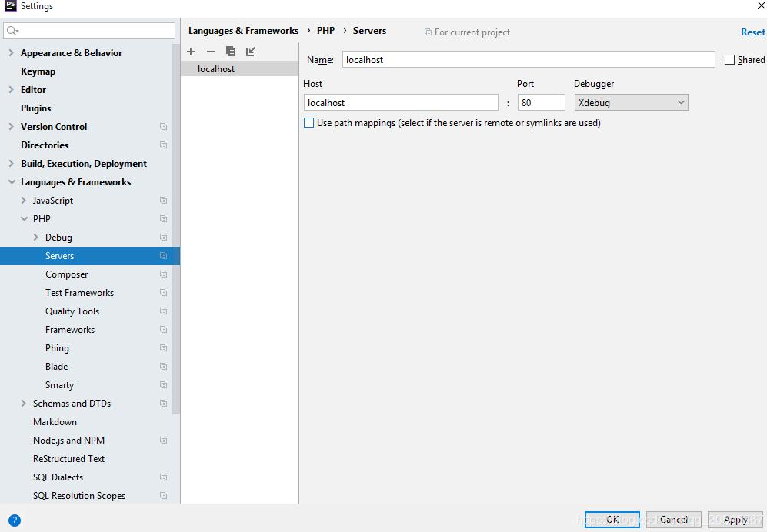Enable the Shared checkbox

click(729, 60)
